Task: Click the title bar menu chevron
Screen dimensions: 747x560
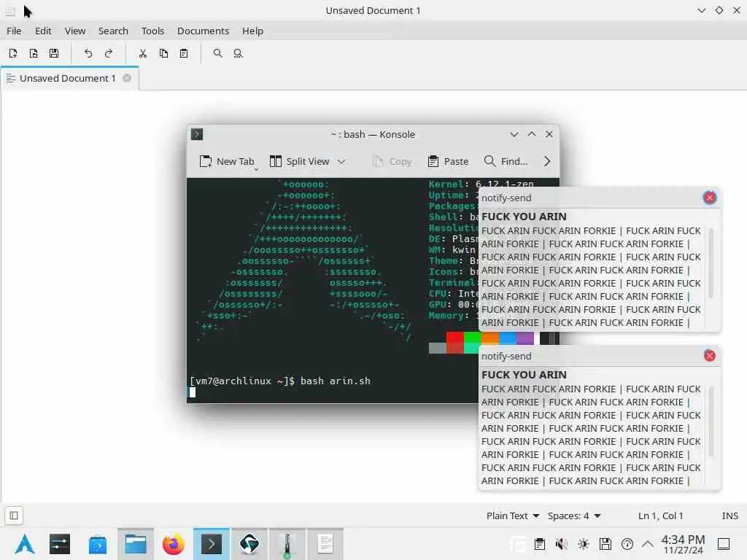Action: (701, 10)
